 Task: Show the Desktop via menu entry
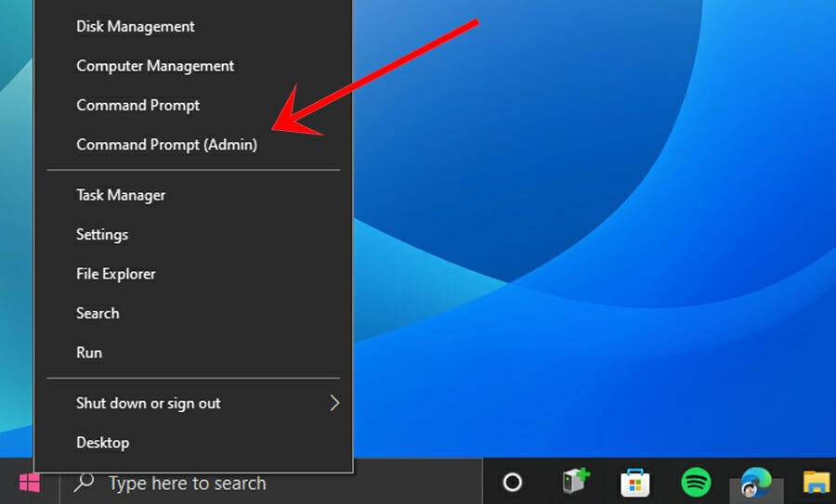(x=193, y=443)
